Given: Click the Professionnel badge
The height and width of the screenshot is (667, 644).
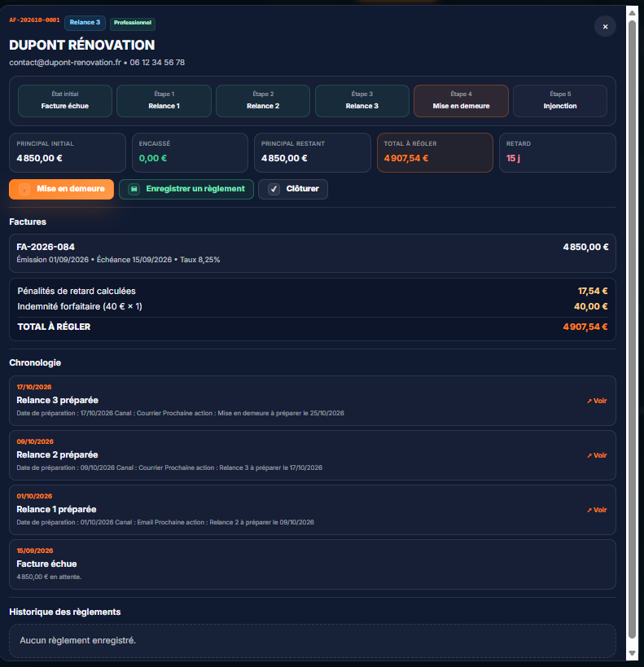Looking at the screenshot, I should (x=133, y=23).
